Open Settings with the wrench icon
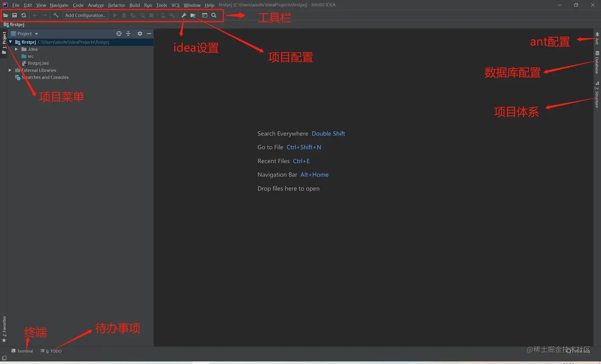Image resolution: width=601 pixels, height=364 pixels. click(184, 15)
